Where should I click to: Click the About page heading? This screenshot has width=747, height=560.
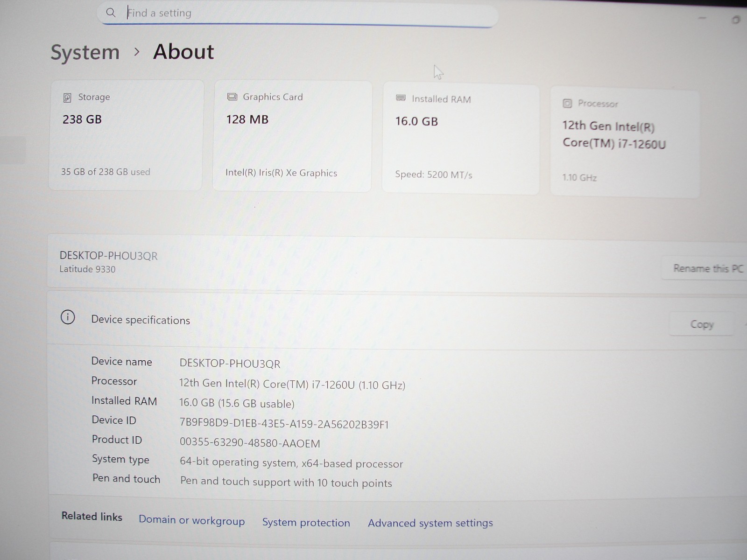tap(183, 51)
